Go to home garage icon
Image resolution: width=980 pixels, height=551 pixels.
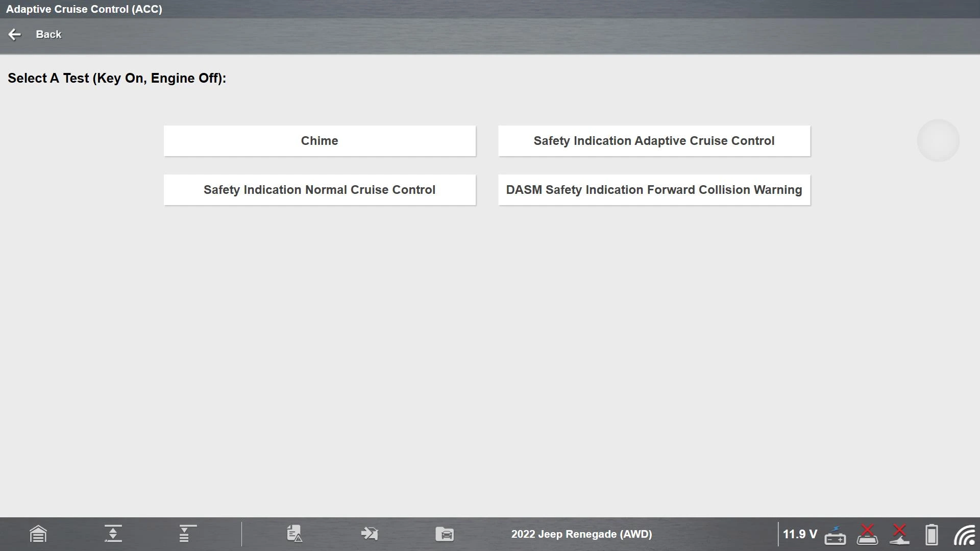(38, 534)
